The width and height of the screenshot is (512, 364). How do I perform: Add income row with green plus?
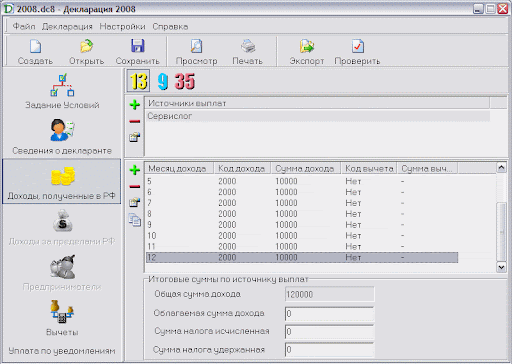pos(135,170)
